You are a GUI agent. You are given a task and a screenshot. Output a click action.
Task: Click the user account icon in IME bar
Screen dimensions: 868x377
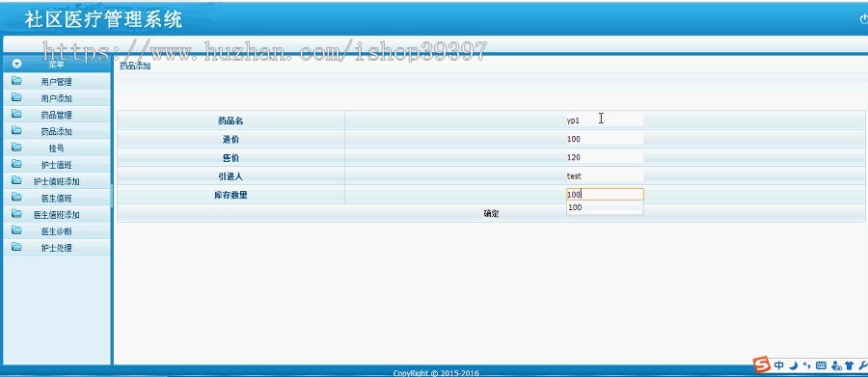pos(836,365)
